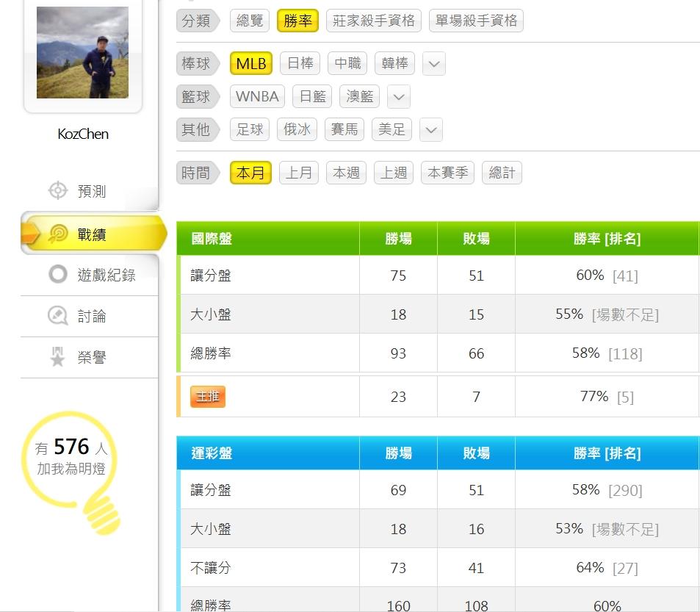Click 國際盤 大小盤 row label
This screenshot has width=700, height=612.
click(x=211, y=314)
